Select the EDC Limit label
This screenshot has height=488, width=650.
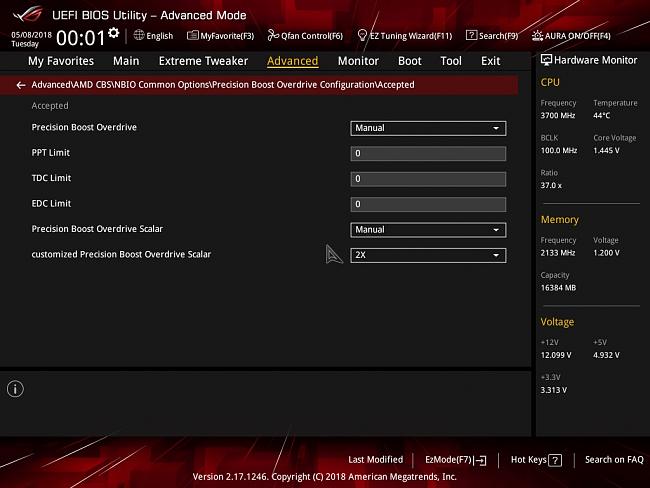pyautogui.click(x=51, y=204)
